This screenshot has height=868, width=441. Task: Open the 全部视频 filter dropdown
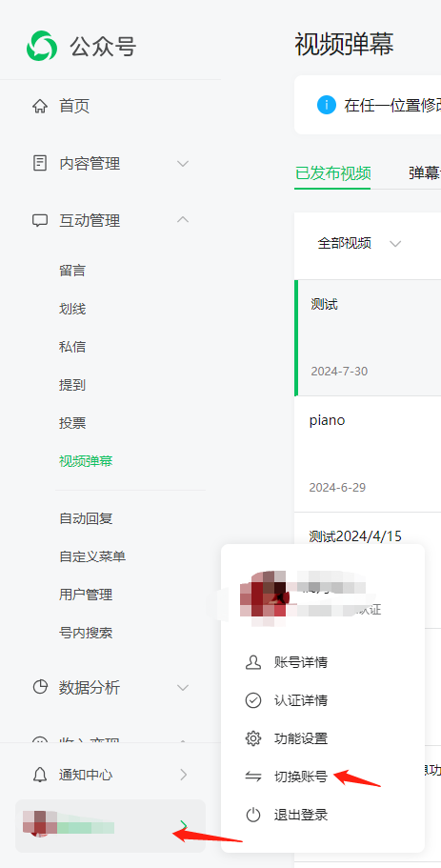[x=358, y=244]
